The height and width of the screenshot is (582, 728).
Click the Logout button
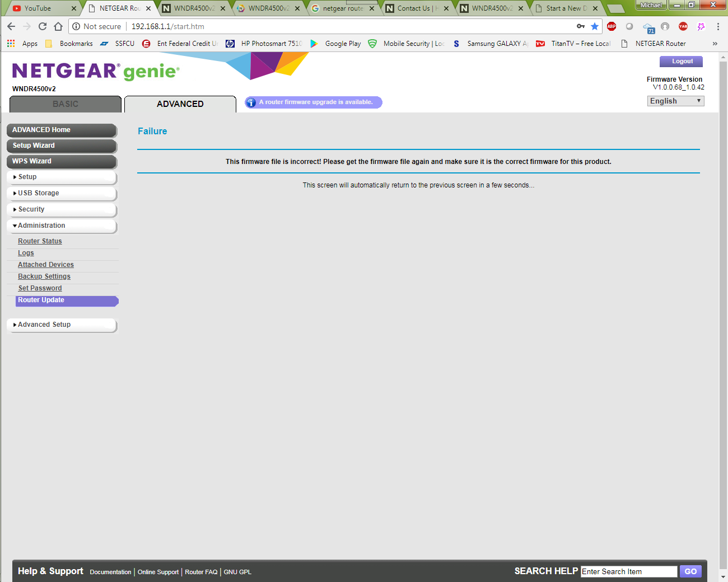[681, 62]
